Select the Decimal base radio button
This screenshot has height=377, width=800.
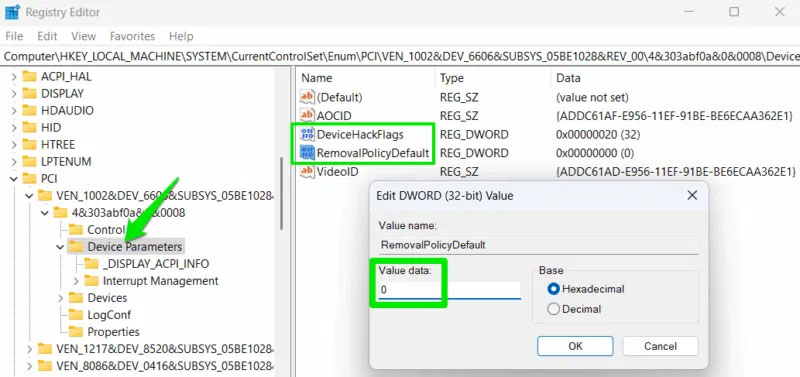coord(553,309)
